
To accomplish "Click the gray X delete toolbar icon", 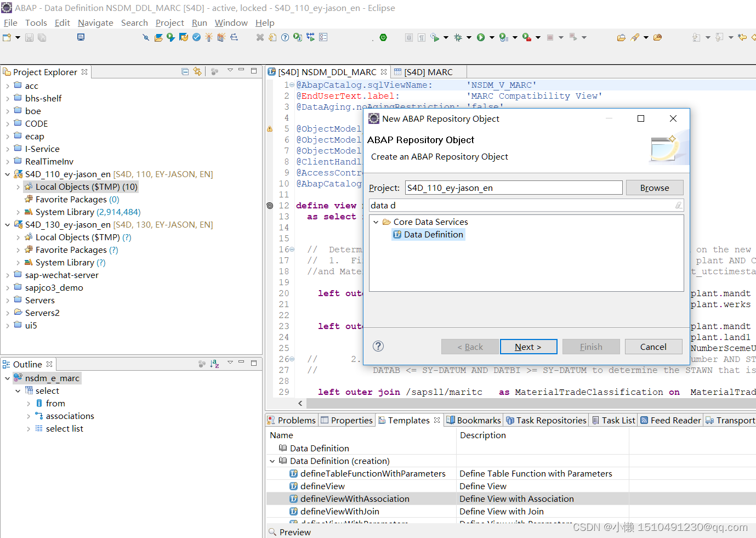I will click(260, 37).
